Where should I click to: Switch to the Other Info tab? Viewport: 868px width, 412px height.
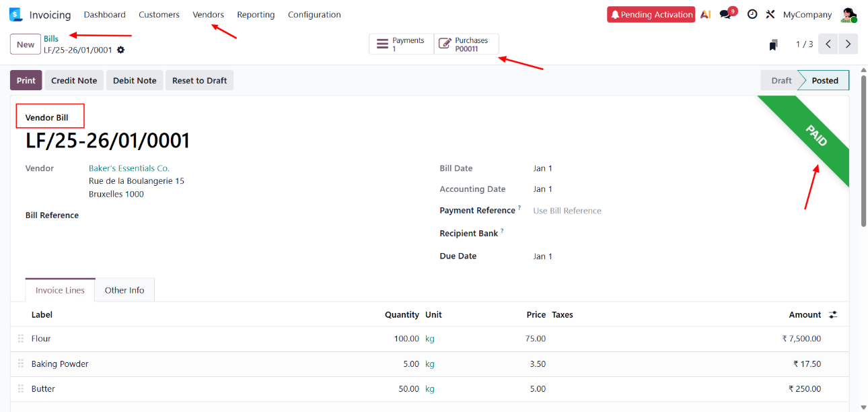pos(124,290)
